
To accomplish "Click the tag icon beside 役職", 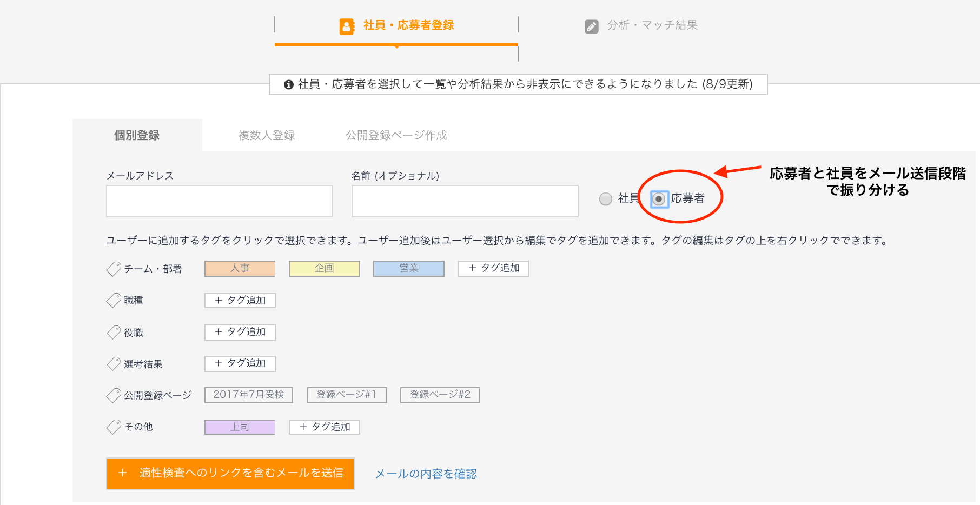I will (x=114, y=332).
